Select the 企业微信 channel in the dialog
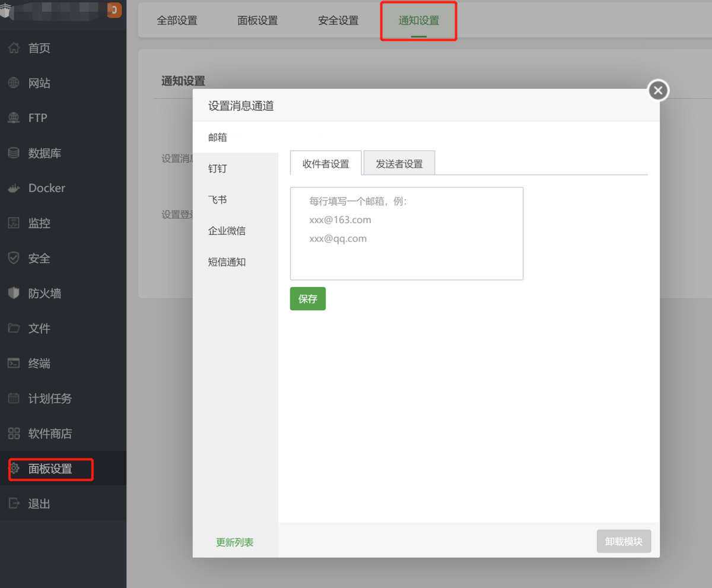This screenshot has height=588, width=712. tap(235, 231)
